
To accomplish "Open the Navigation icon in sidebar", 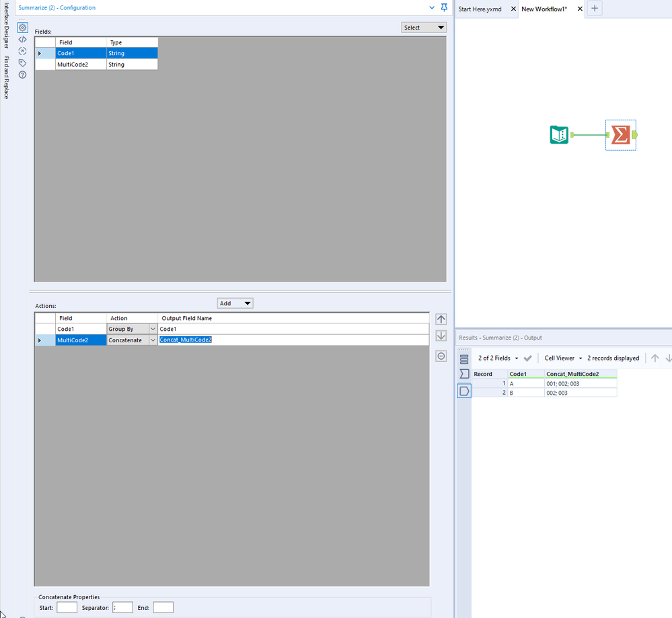I will (23, 51).
